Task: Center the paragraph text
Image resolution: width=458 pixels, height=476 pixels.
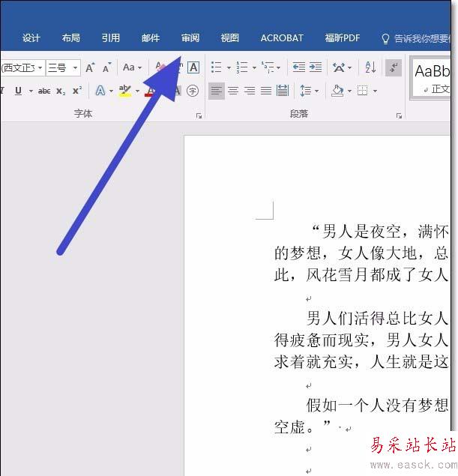Action: tap(233, 91)
